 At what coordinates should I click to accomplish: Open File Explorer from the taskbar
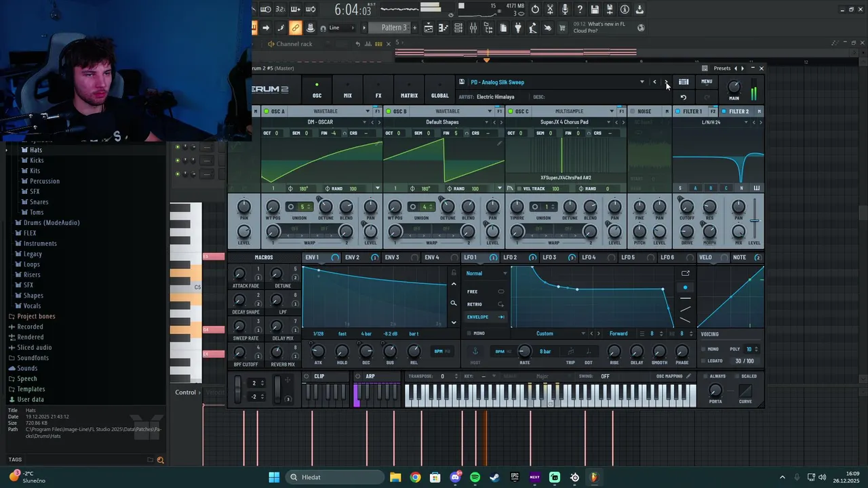click(x=395, y=477)
